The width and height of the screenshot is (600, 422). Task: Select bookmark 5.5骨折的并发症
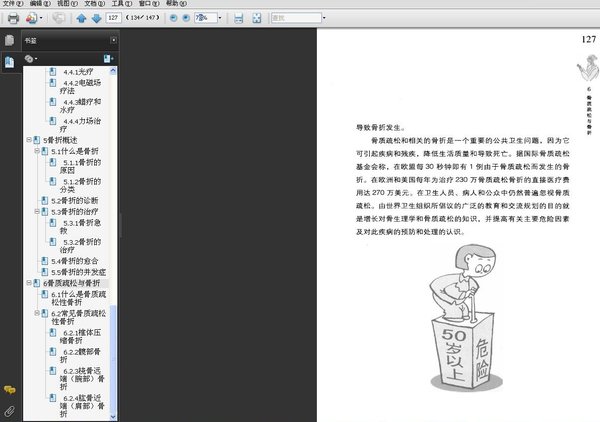(79, 272)
